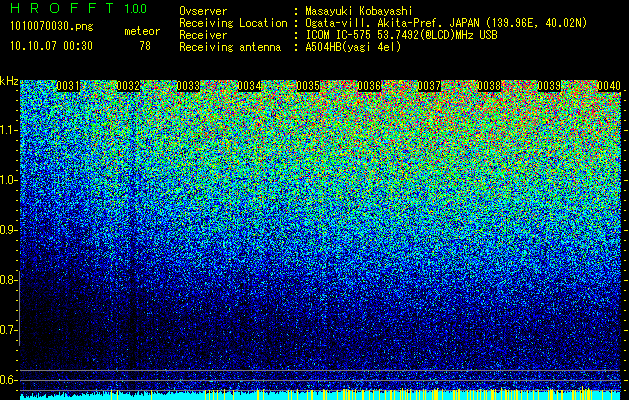Viewport: 629px width, 400px height.
Task: Click the time marker 0038
Action: point(489,86)
